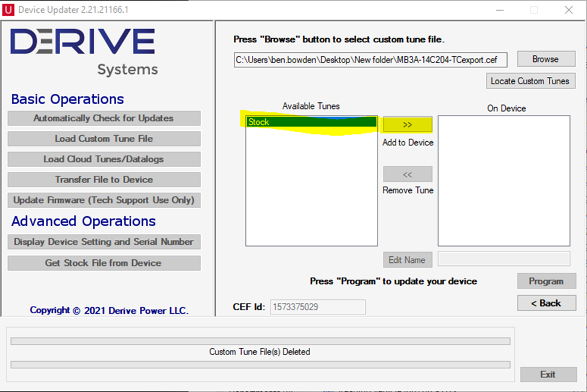Click the Custom Tune File(s) Deleted status text

259,352
